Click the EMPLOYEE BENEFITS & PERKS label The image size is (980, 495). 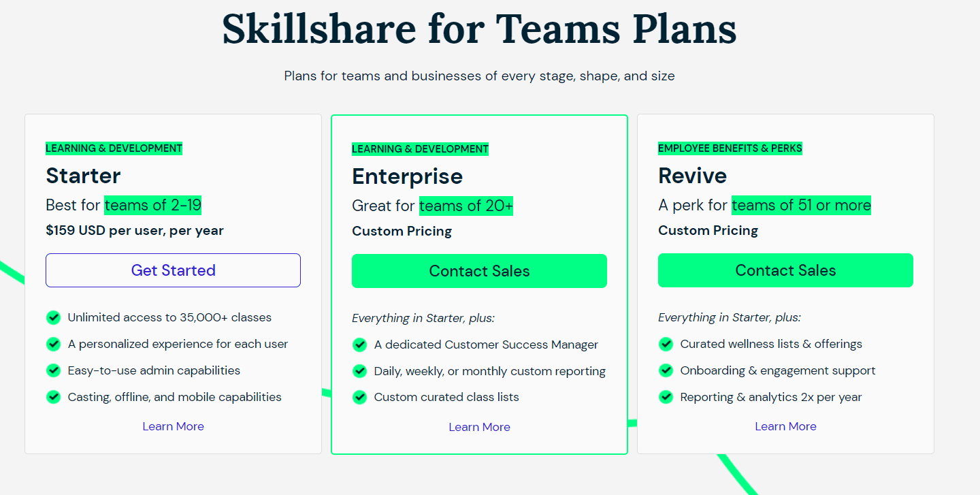[x=730, y=147]
